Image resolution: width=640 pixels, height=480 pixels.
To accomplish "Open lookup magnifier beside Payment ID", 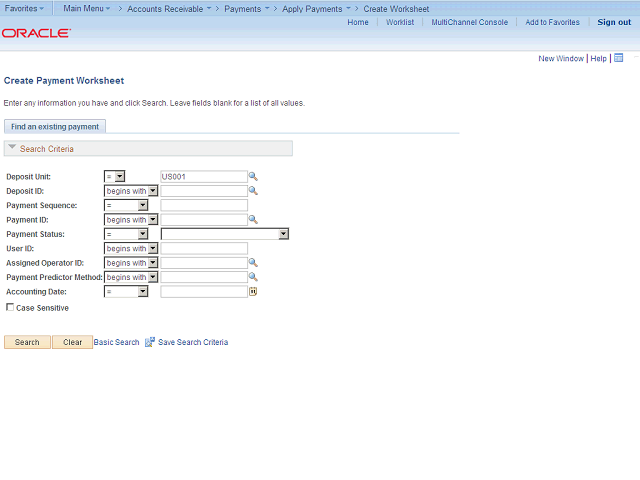I will tap(253, 220).
